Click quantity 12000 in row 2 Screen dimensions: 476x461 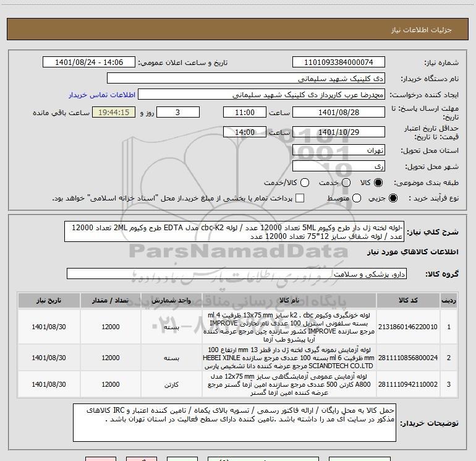coord(111,358)
